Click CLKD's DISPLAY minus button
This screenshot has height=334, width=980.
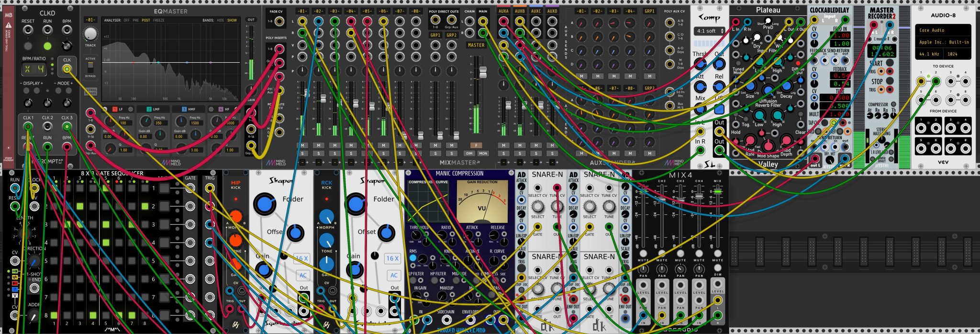pyautogui.click(x=27, y=90)
